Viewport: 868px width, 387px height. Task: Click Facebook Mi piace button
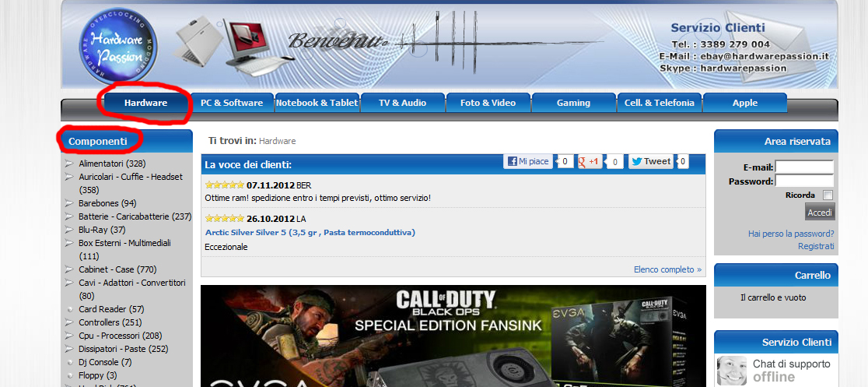coord(528,161)
